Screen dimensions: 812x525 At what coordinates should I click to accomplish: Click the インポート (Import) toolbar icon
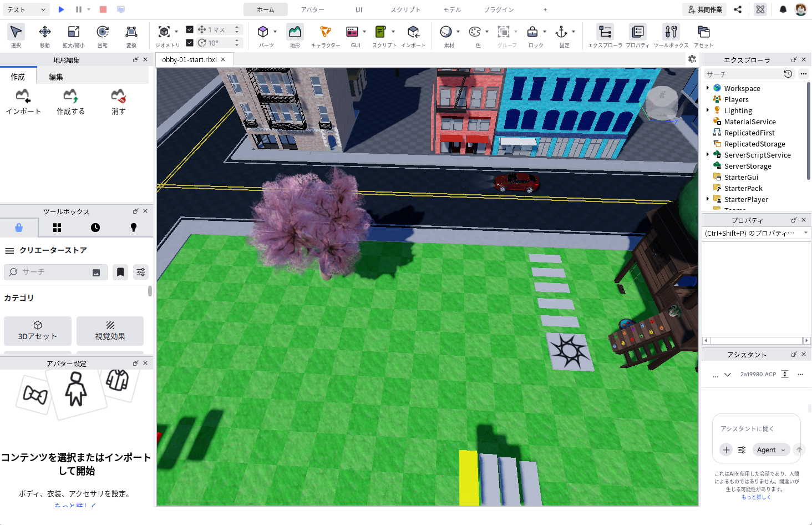[x=413, y=32]
